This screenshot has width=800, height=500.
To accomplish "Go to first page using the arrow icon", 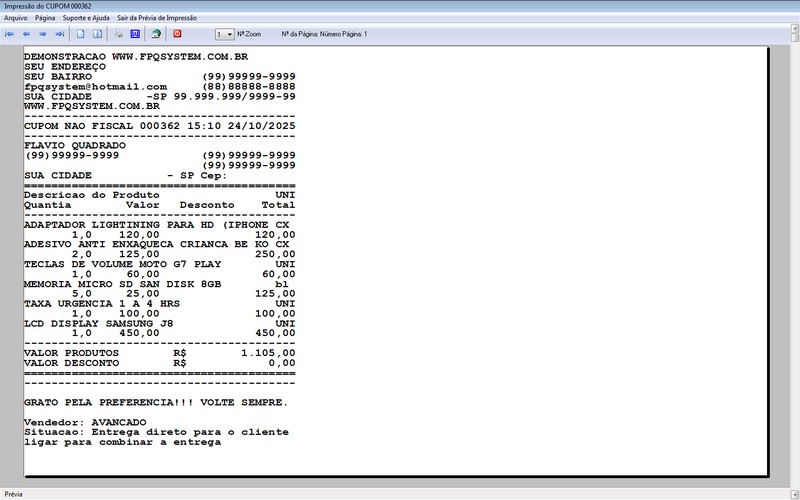I will pyautogui.click(x=9, y=34).
